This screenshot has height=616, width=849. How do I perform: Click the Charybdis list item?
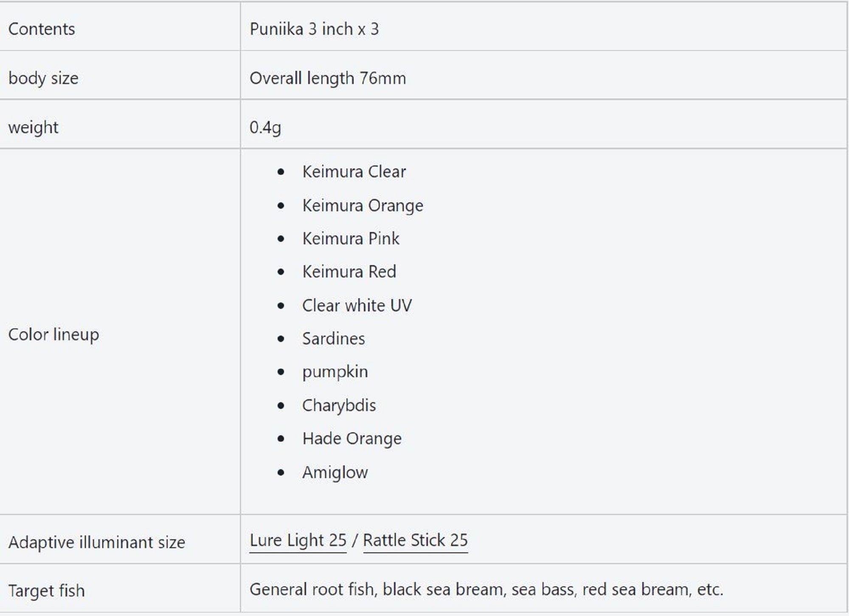[x=339, y=406]
